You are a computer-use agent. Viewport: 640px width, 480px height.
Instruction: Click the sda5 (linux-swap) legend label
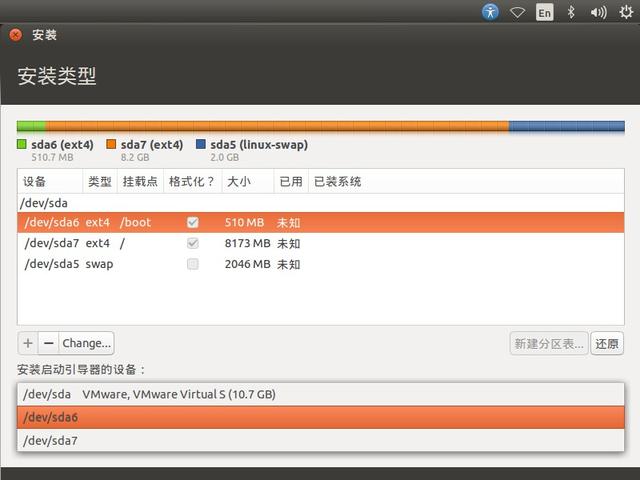[x=259, y=144]
